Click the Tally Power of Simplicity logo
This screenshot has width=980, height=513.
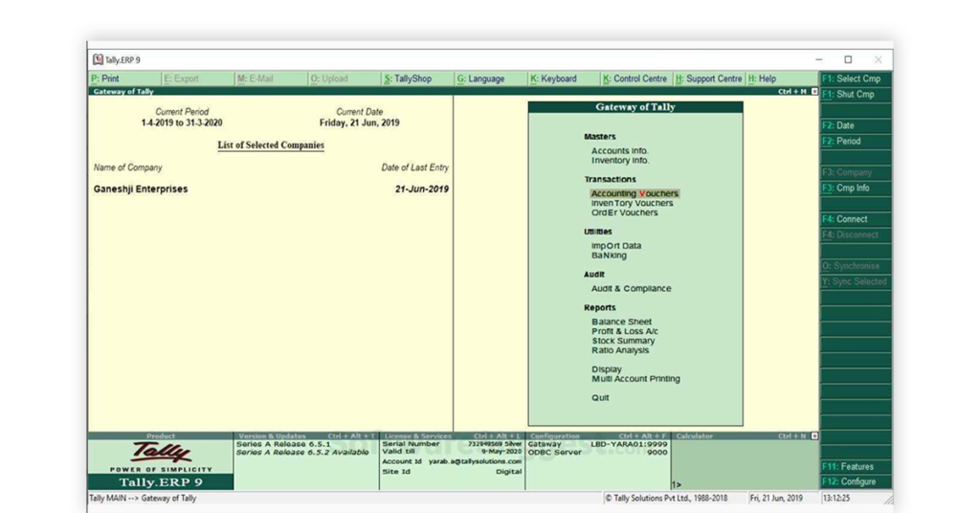point(161,457)
